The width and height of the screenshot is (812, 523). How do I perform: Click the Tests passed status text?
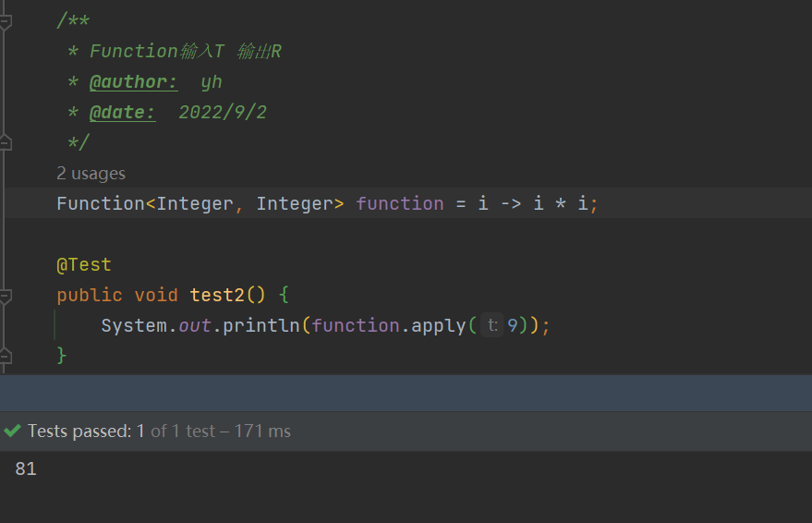point(86,431)
